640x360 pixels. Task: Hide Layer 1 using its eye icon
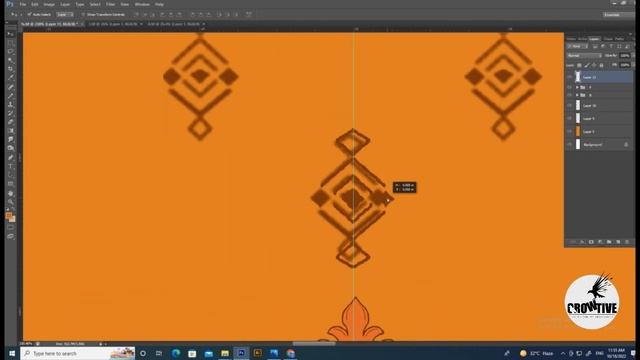pos(569,131)
